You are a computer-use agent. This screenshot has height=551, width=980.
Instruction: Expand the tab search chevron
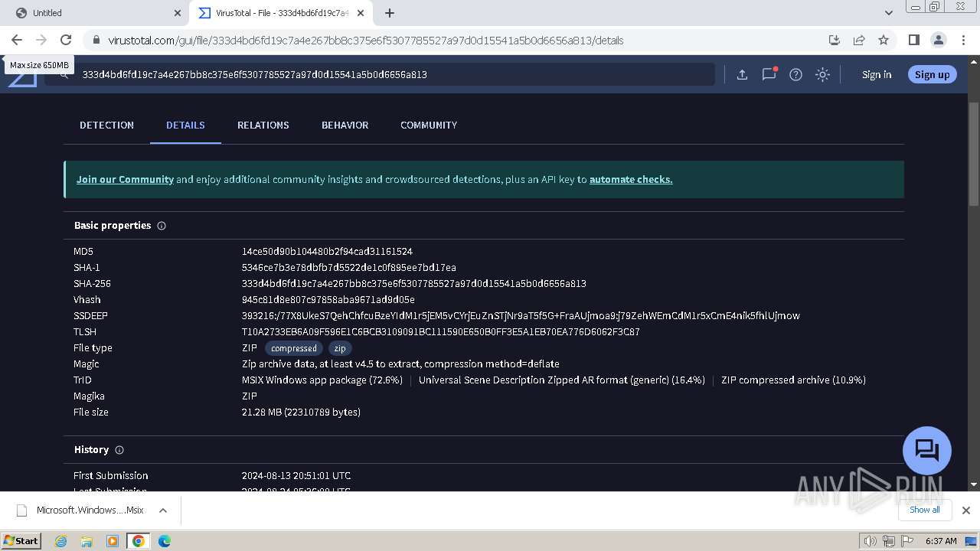(888, 13)
